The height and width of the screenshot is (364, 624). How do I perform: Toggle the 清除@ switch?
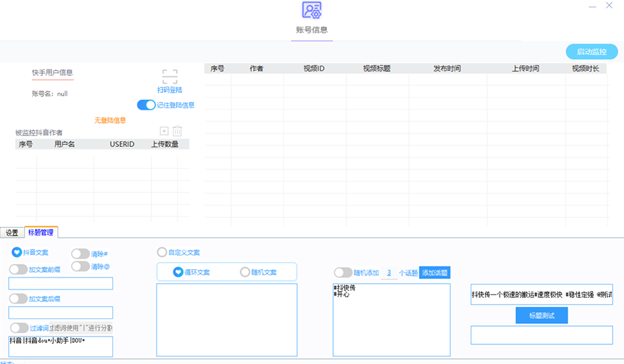(x=80, y=266)
